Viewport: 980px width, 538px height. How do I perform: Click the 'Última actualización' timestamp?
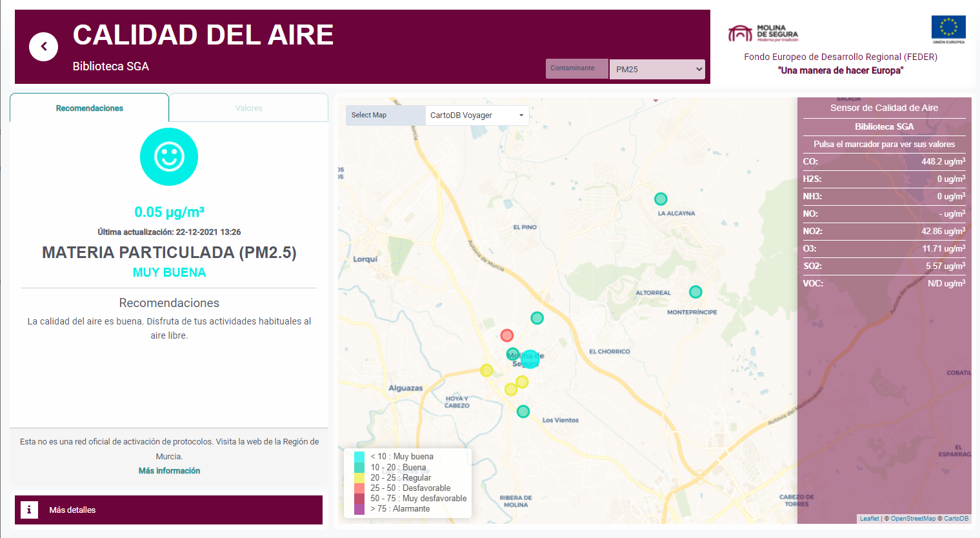coord(169,232)
